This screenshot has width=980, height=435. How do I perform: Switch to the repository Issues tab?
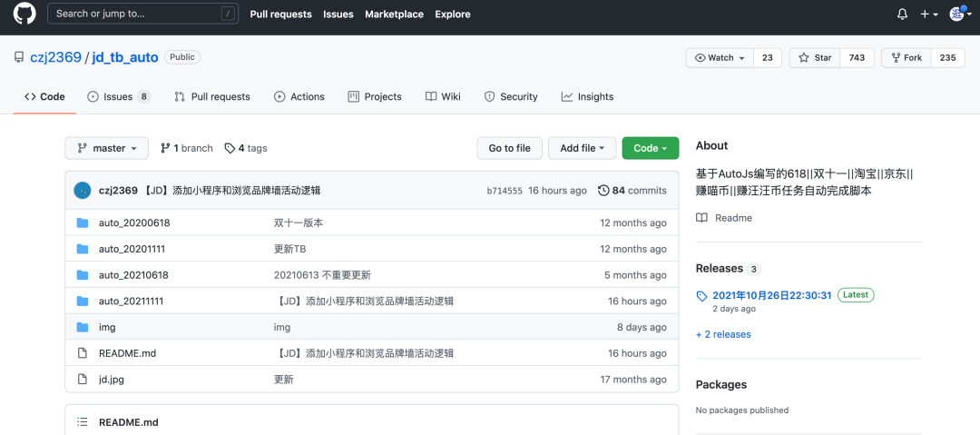point(119,96)
